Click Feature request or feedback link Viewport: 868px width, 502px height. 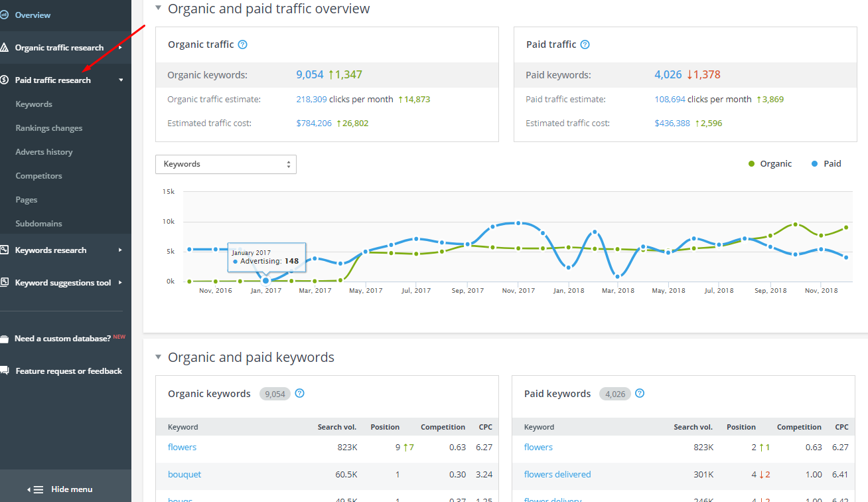point(69,371)
